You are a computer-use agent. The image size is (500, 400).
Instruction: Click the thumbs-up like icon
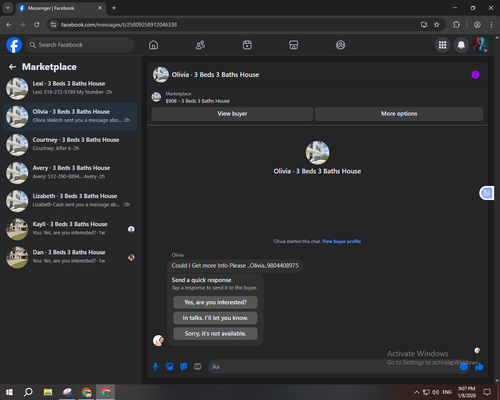479,367
